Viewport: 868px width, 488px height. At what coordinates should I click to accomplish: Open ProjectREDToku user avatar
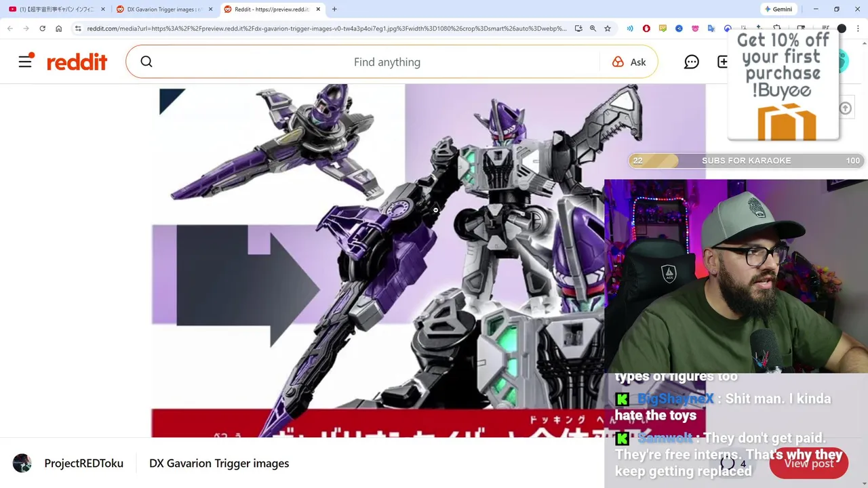22,464
